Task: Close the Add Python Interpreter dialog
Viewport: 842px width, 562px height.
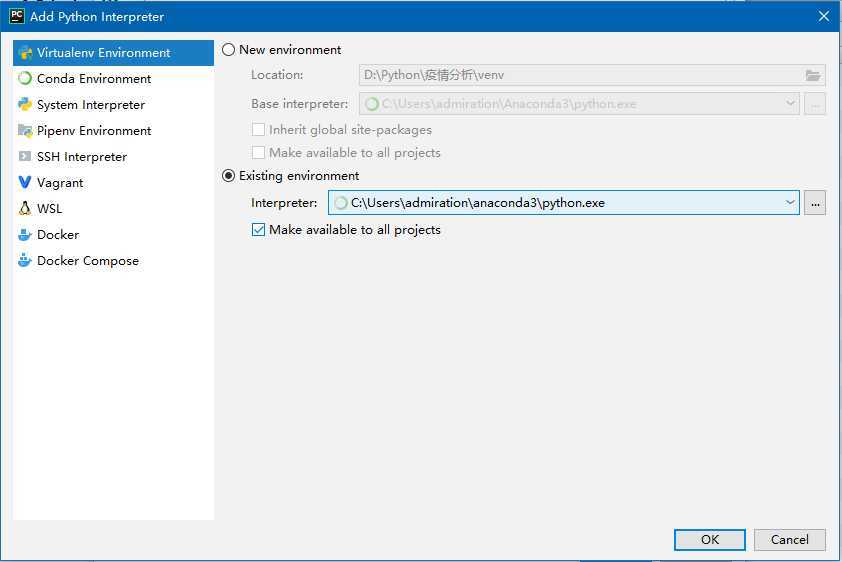Action: (x=824, y=16)
